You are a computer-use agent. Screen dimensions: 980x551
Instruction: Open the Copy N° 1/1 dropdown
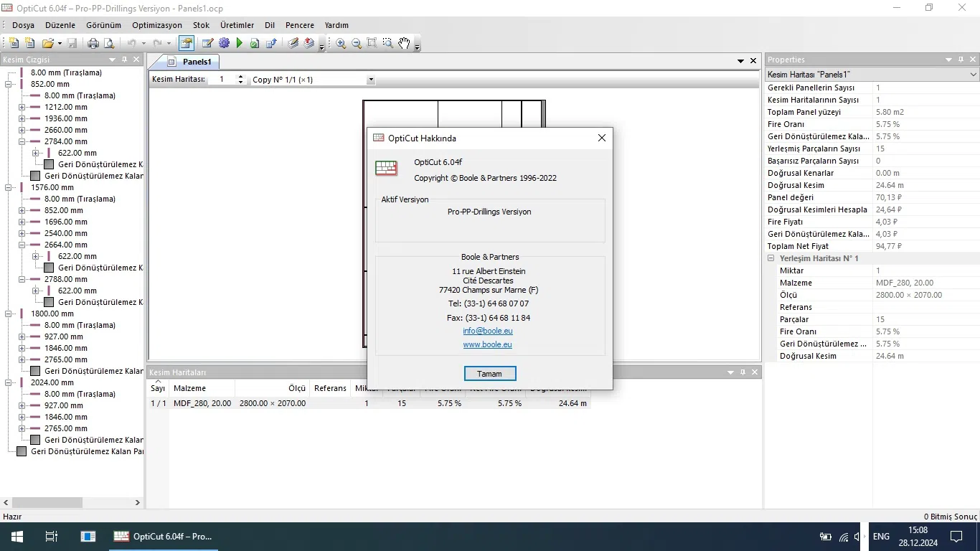[371, 80]
